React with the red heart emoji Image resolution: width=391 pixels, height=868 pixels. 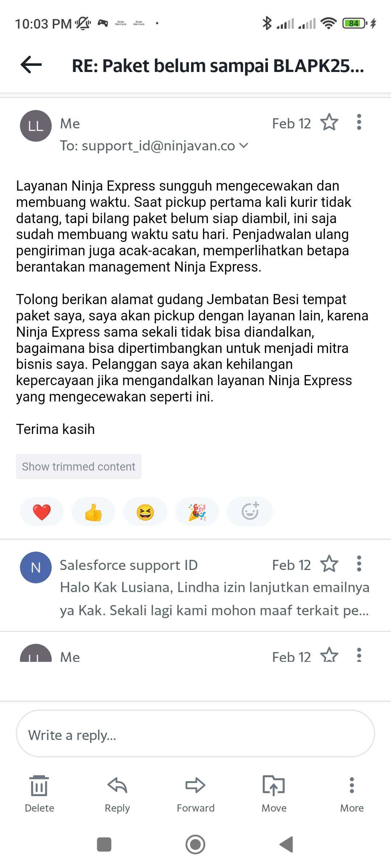point(42,512)
